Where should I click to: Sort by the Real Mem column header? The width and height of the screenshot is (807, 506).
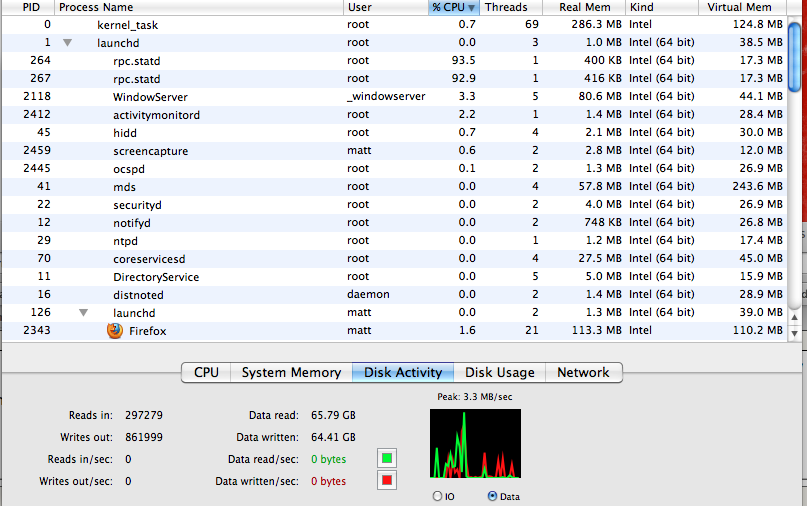(584, 7)
